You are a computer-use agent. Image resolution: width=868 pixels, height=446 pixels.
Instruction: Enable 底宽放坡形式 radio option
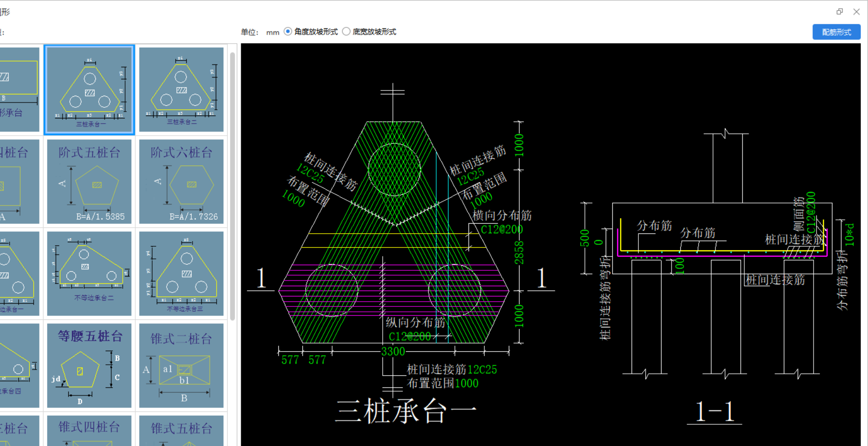(x=346, y=31)
